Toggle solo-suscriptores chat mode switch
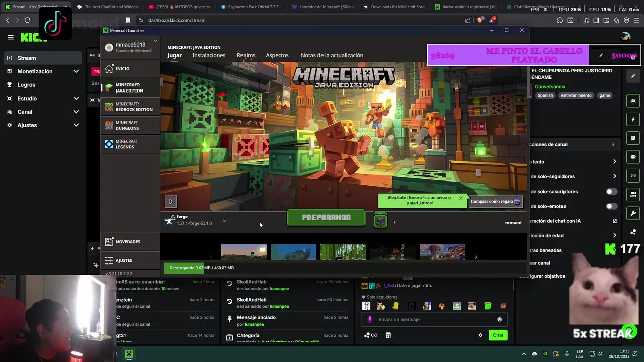The image size is (644, 362). [x=612, y=192]
